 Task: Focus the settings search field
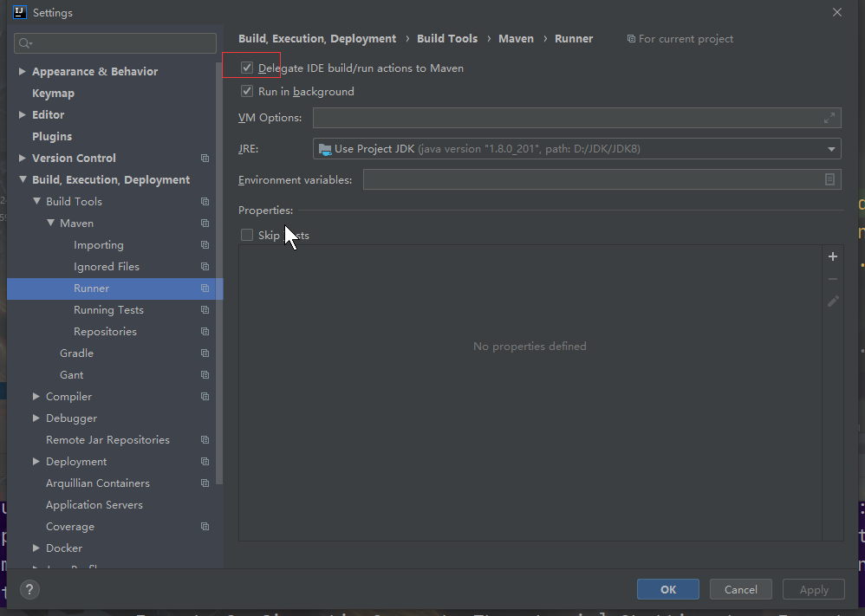tap(115, 43)
